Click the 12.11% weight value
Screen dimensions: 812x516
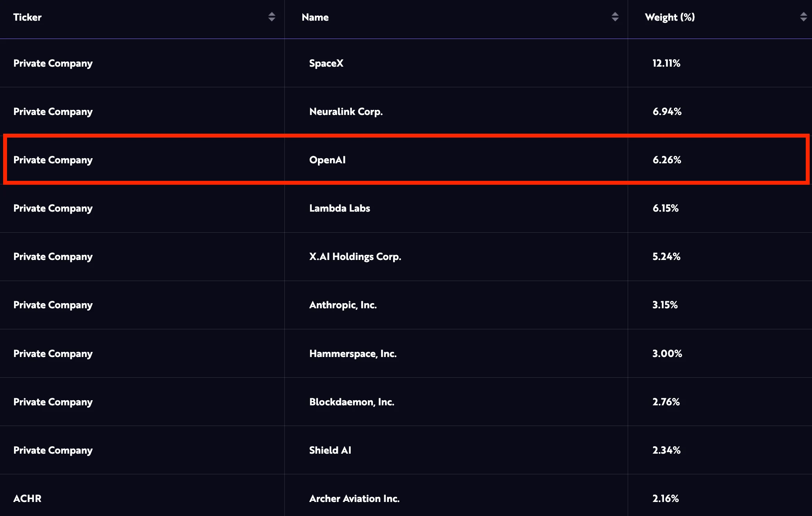(x=666, y=63)
